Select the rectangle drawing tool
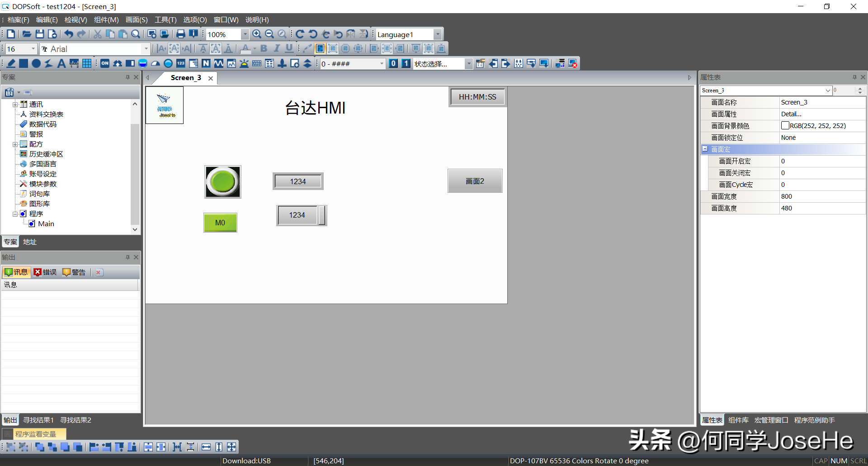 [x=24, y=63]
